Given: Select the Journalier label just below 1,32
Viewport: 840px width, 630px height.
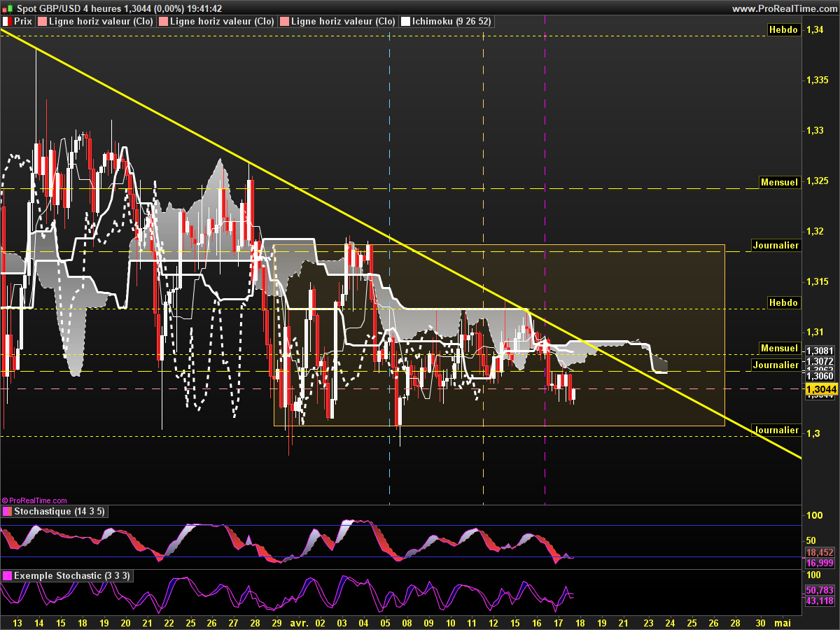Looking at the screenshot, I should tap(776, 245).
